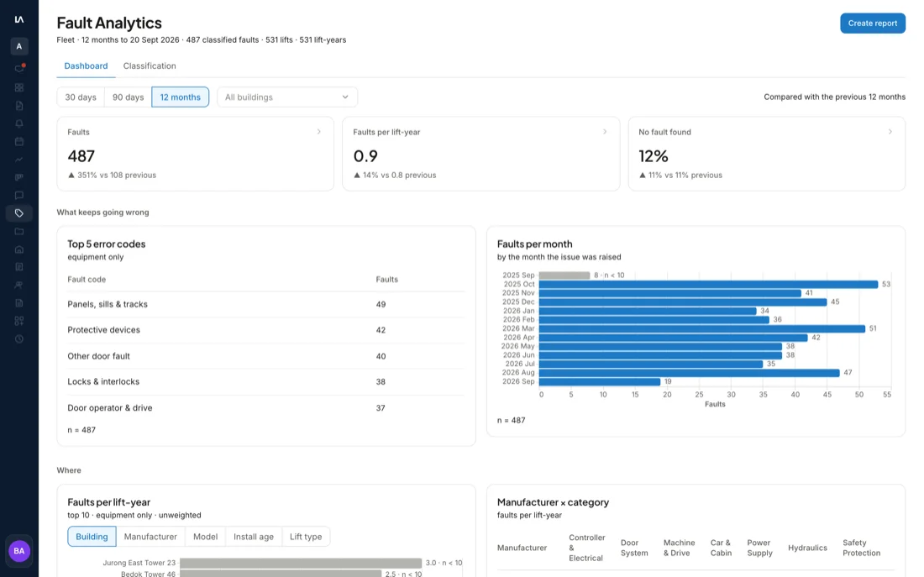Click the Door System column header
Viewport: 924px width, 577px height.
pyautogui.click(x=634, y=548)
